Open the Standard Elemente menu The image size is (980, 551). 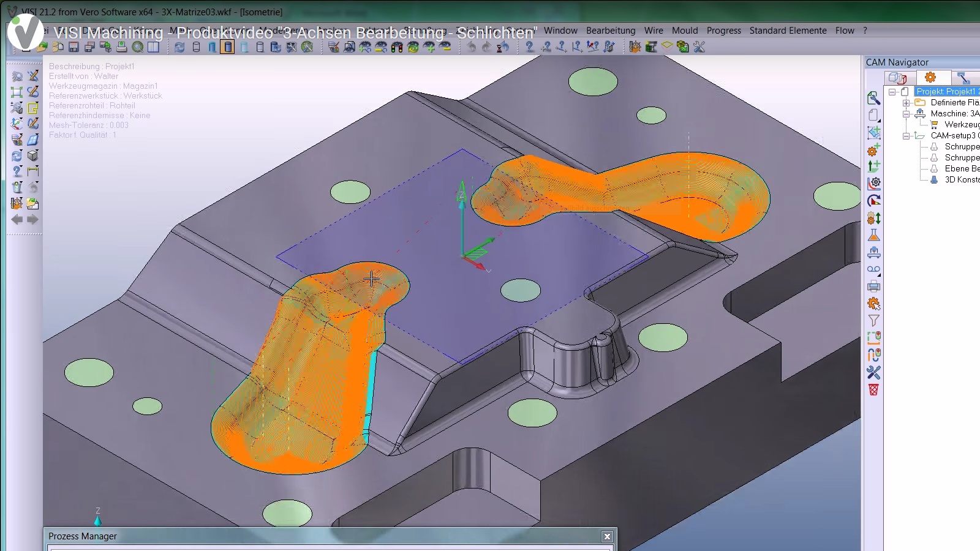point(788,31)
